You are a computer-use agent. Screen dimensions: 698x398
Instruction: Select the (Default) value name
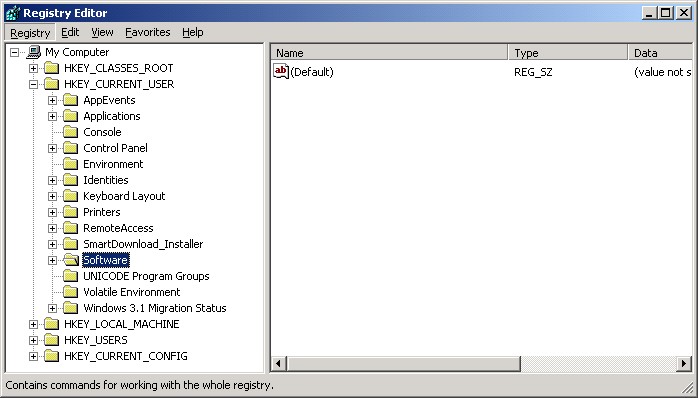pos(312,72)
